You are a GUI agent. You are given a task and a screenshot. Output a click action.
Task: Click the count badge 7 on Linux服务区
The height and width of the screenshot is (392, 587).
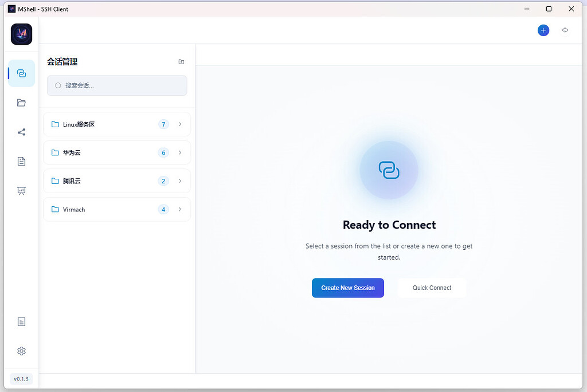[163, 124]
